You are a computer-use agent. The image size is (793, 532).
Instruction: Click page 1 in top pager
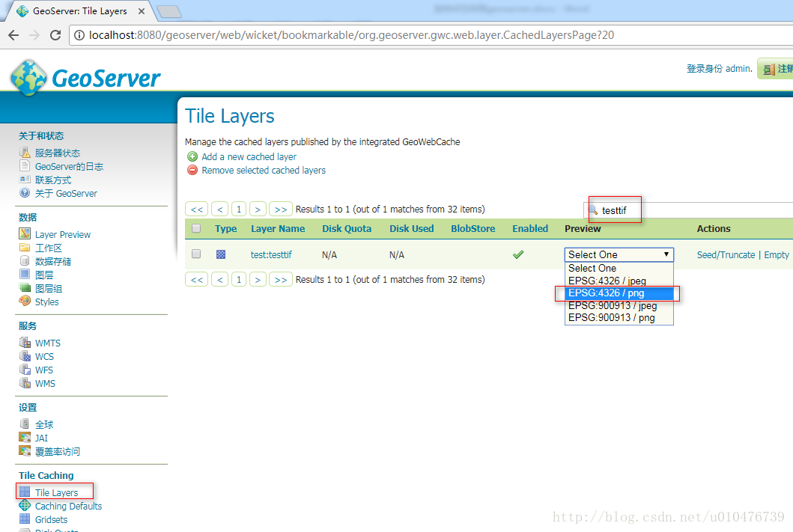pos(239,210)
